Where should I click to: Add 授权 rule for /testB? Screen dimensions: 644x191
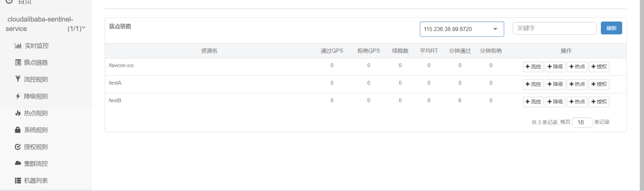[599, 102]
